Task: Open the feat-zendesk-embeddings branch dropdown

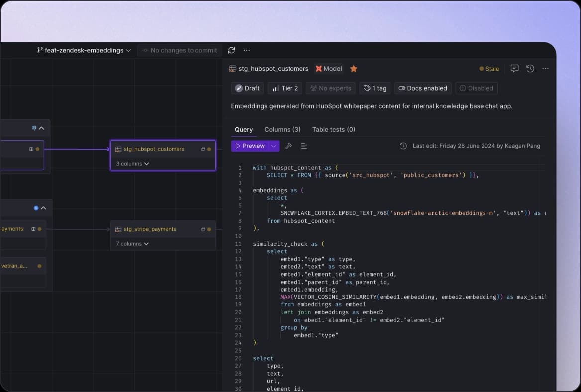Action: pyautogui.click(x=84, y=50)
